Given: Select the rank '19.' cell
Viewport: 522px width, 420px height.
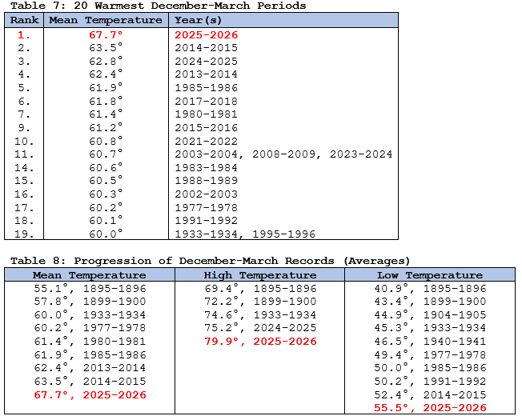Looking at the screenshot, I should (x=23, y=234).
